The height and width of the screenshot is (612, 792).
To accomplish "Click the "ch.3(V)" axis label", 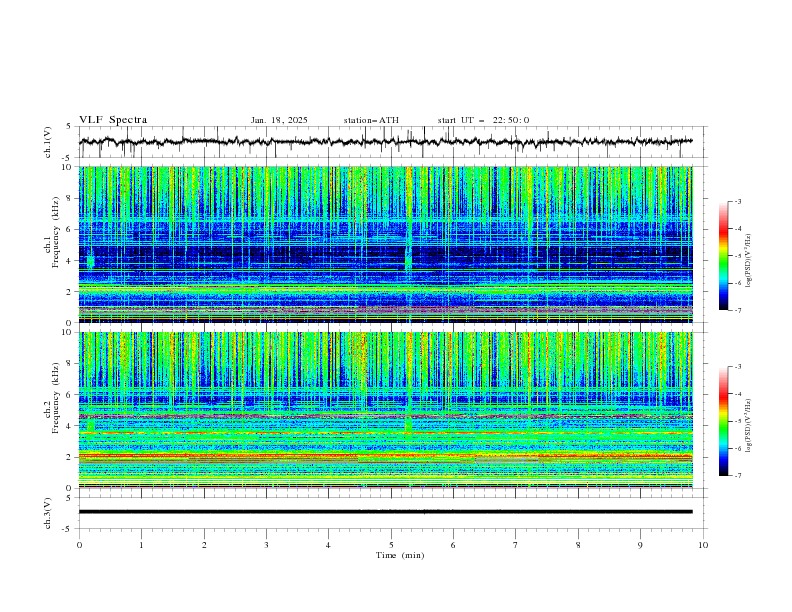I will point(48,513).
